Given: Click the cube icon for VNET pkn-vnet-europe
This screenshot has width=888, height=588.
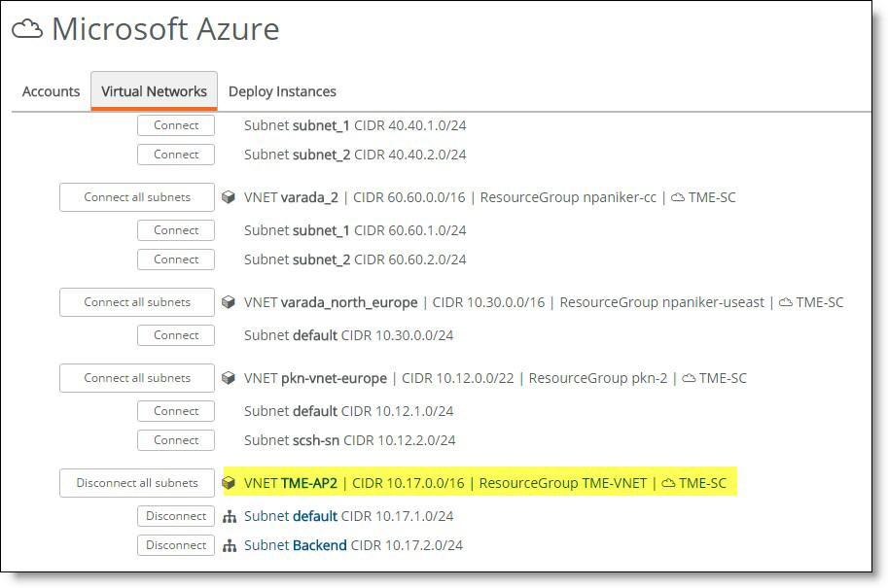Looking at the screenshot, I should coord(229,378).
